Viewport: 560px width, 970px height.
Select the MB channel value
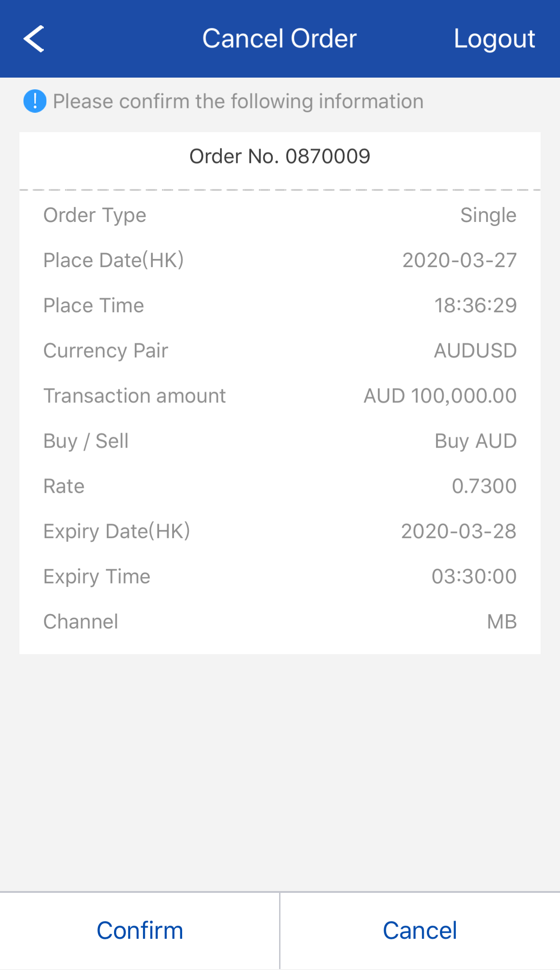tap(501, 621)
